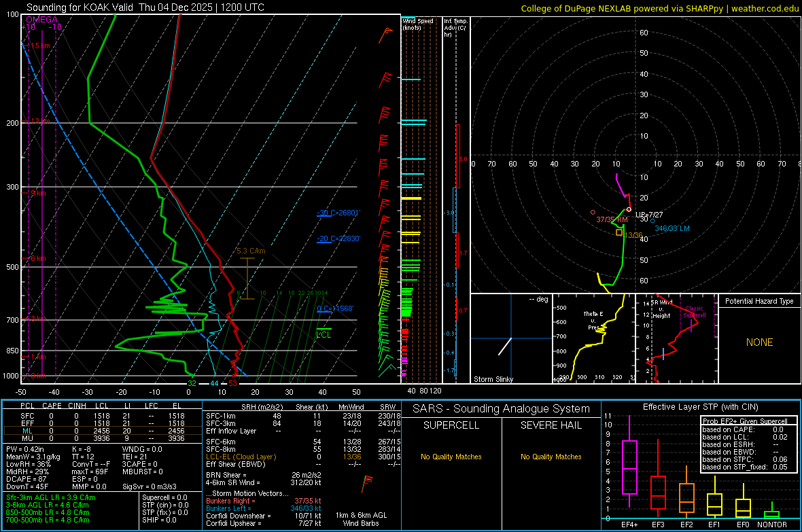
Task: Click the SARS - Sounding Analogue System heading
Action: tap(502, 409)
